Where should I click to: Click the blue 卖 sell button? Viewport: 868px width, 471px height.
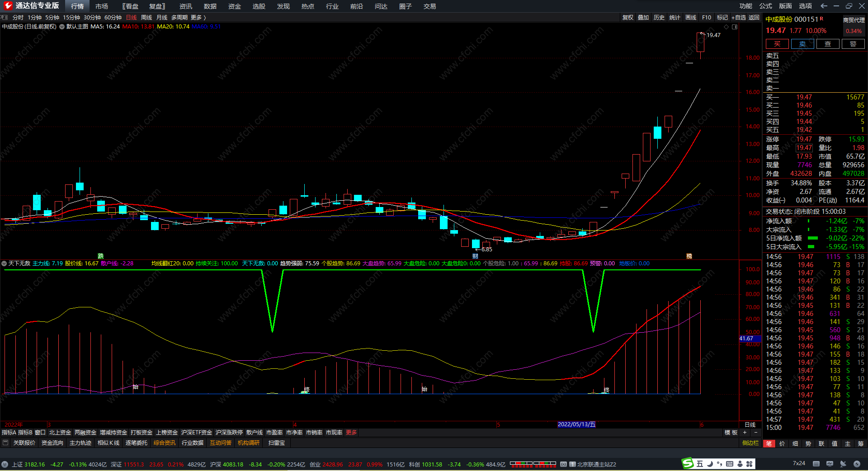click(x=802, y=44)
